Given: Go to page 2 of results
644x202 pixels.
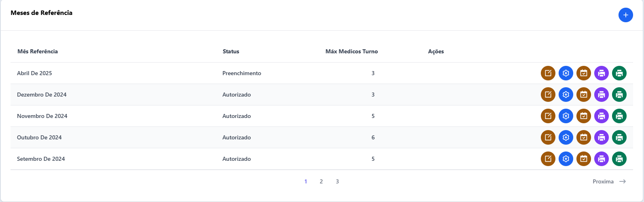Looking at the screenshot, I should point(321,181).
